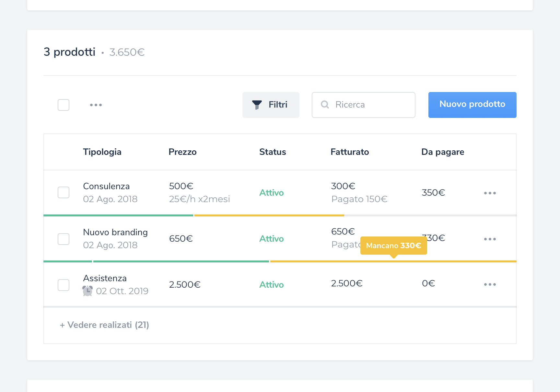560x392 pixels.
Task: Click the yellow progress bar under Consulenza
Action: click(269, 215)
